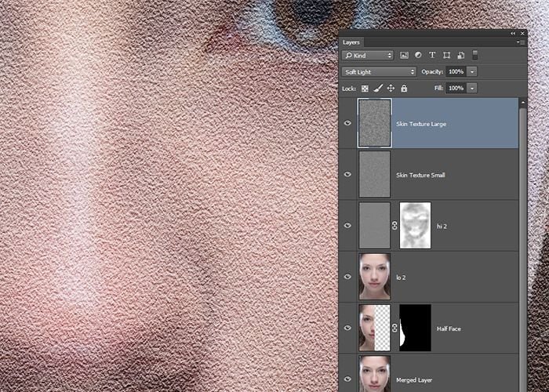Hide the Skin Texture Large layer
This screenshot has height=392, width=549.
pos(347,123)
